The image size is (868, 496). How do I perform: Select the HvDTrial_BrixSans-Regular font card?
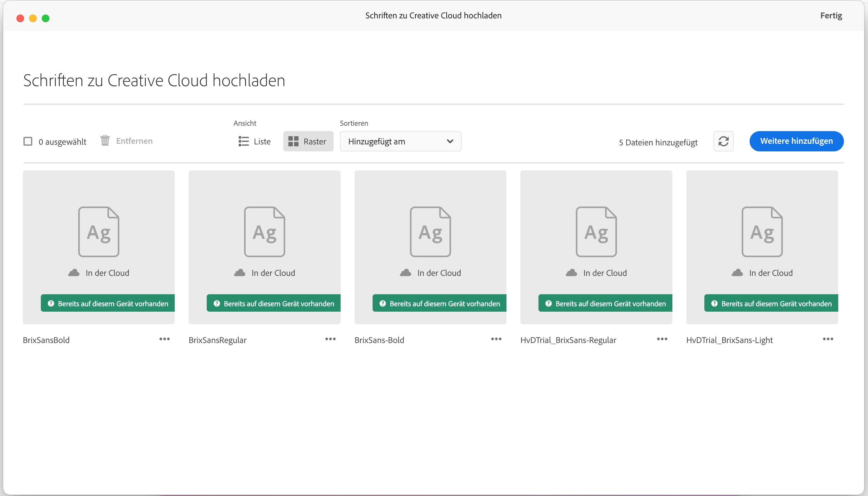click(x=596, y=232)
